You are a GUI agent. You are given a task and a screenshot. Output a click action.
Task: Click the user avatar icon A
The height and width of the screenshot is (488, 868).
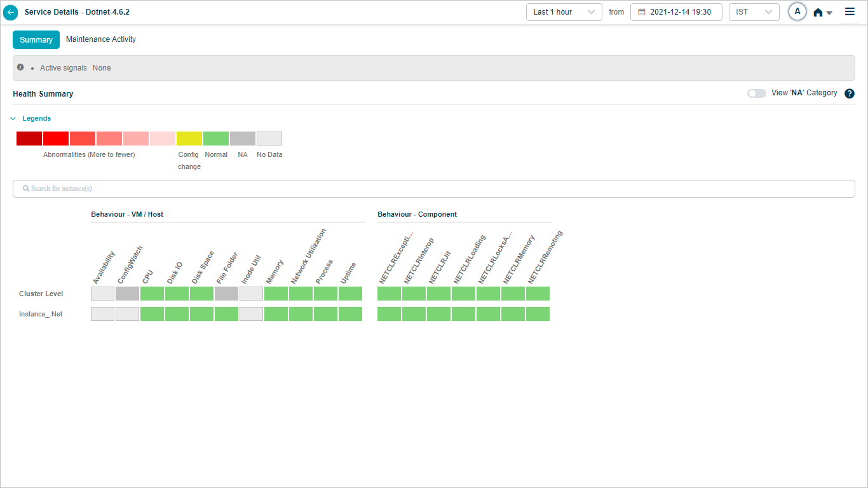[x=797, y=12]
